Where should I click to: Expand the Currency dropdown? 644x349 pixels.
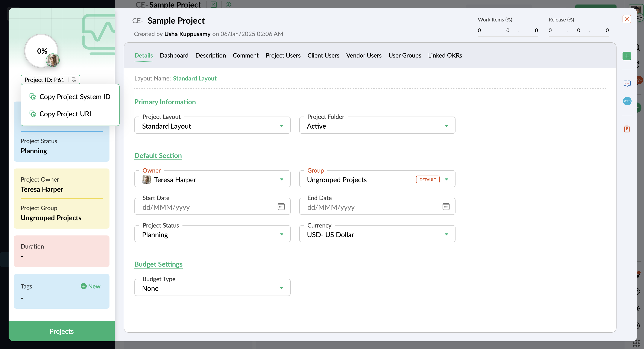(446, 234)
